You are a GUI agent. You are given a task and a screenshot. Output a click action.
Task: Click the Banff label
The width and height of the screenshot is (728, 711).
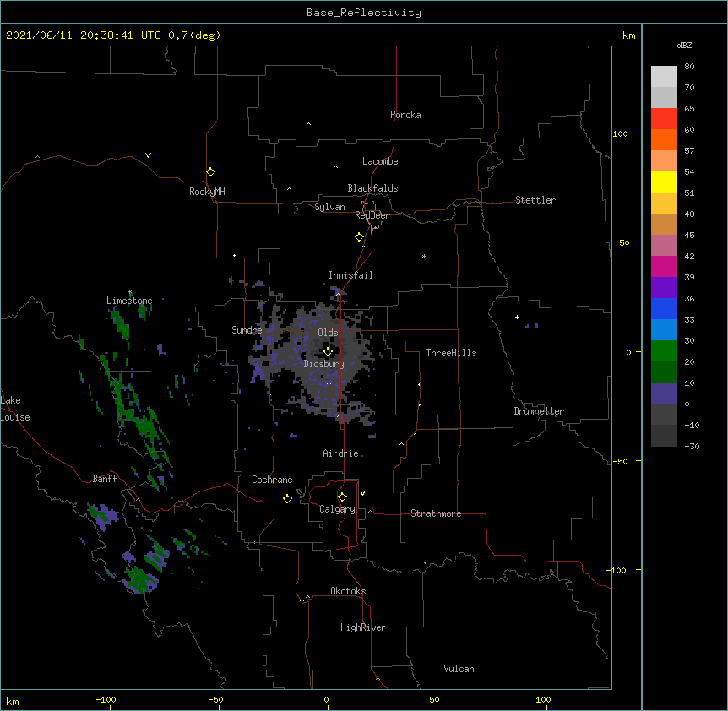click(105, 479)
